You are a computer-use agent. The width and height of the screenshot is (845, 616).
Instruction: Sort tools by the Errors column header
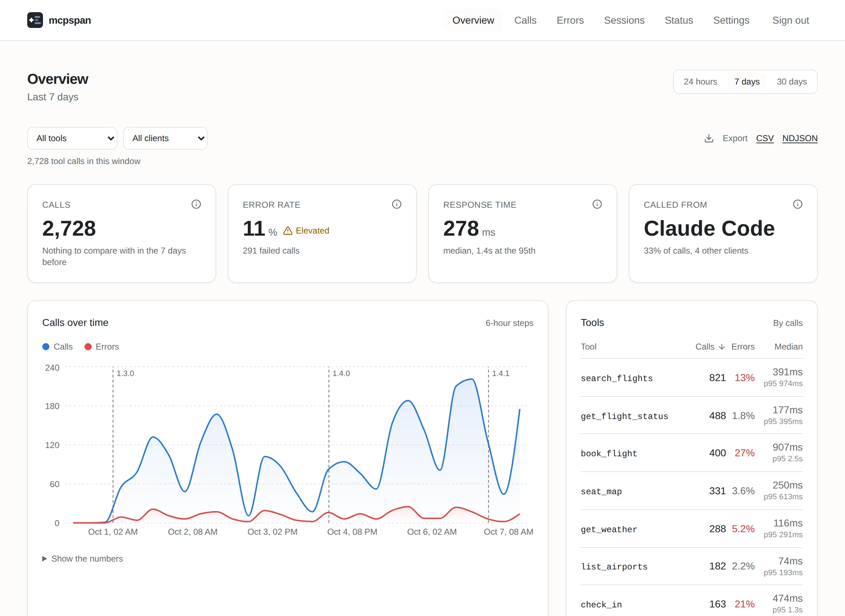(x=743, y=347)
